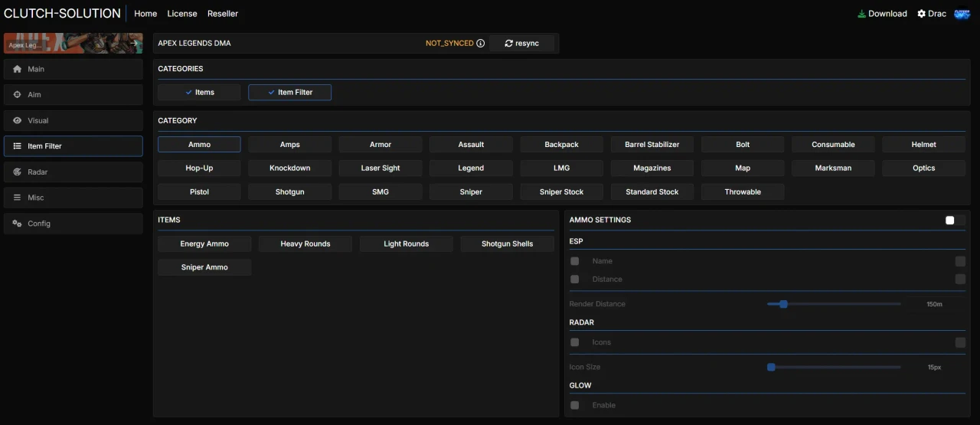Open the Aim section with the crosshair icon
Viewport: 980px width, 425px height.
73,95
